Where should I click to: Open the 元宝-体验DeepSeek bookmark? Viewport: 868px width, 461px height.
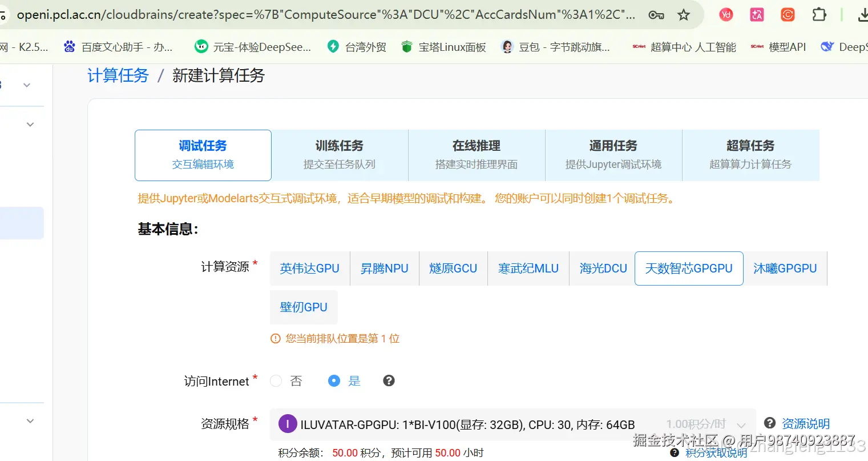(253, 47)
